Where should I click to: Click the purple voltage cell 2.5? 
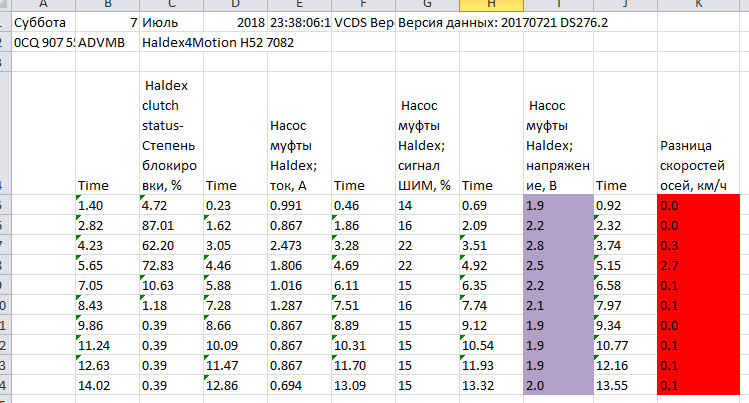[x=558, y=265]
